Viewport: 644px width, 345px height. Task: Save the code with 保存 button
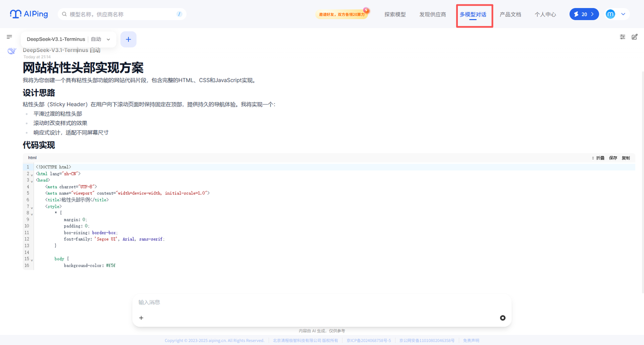coord(613,158)
